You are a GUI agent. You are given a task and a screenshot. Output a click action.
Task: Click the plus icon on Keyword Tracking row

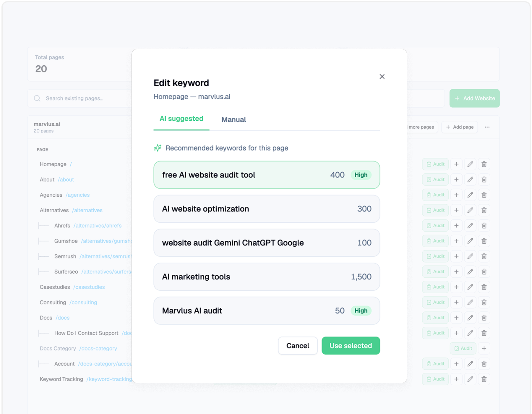click(x=456, y=379)
